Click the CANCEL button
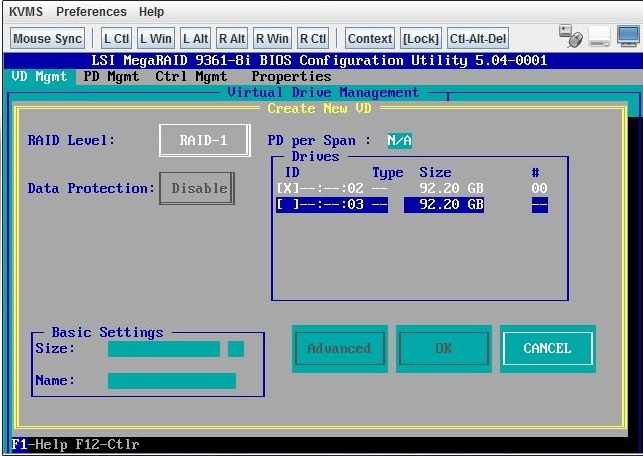Image resolution: width=643 pixels, height=456 pixels. (548, 349)
